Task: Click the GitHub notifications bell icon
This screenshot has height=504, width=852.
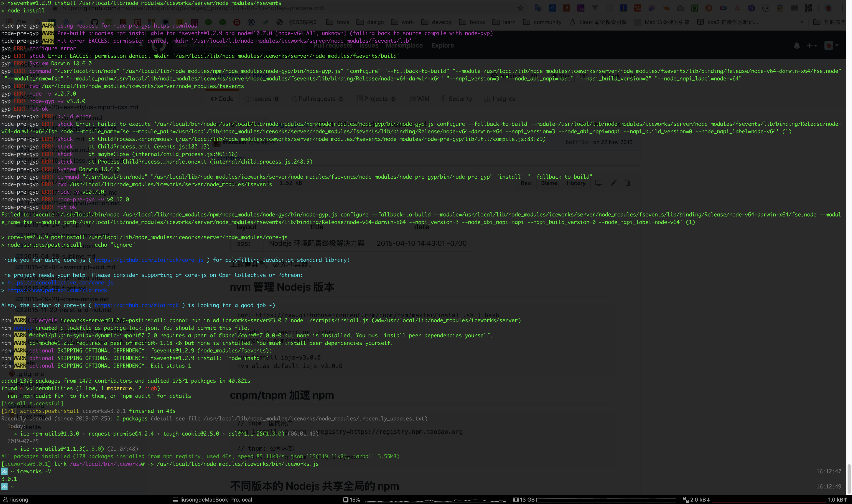Action: 797,46
